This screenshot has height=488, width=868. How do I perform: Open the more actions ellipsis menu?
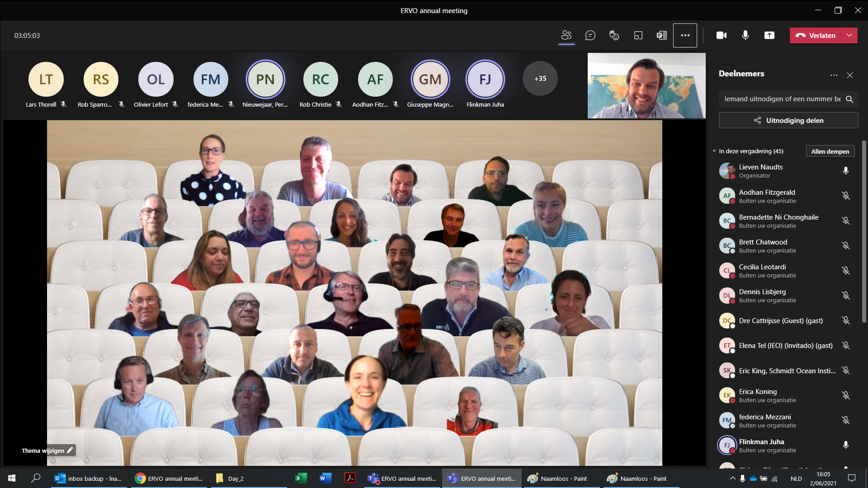pyautogui.click(x=685, y=35)
